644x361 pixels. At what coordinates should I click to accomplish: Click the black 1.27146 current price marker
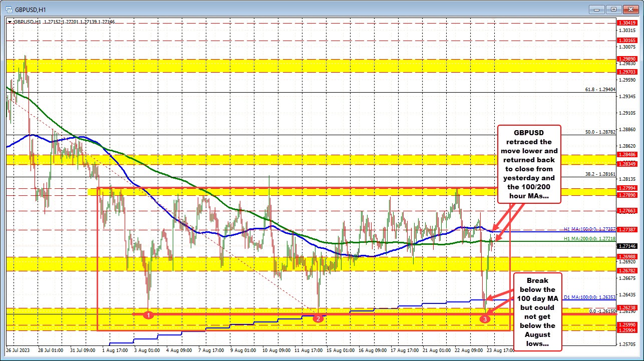(627, 246)
